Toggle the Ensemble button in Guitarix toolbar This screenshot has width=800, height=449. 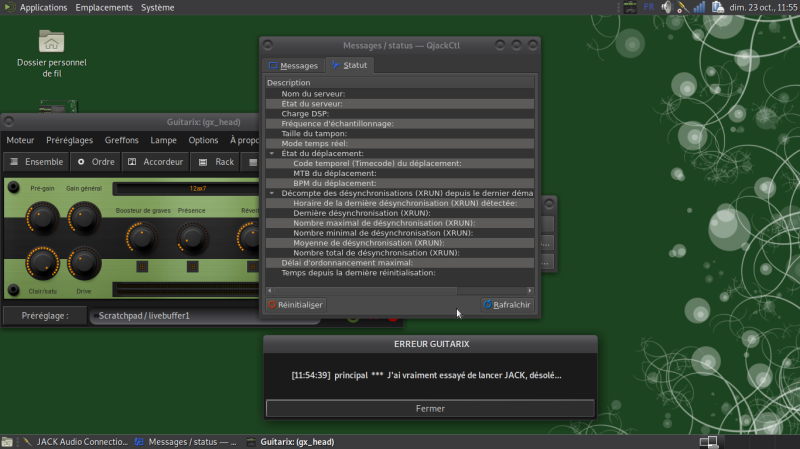coord(36,162)
